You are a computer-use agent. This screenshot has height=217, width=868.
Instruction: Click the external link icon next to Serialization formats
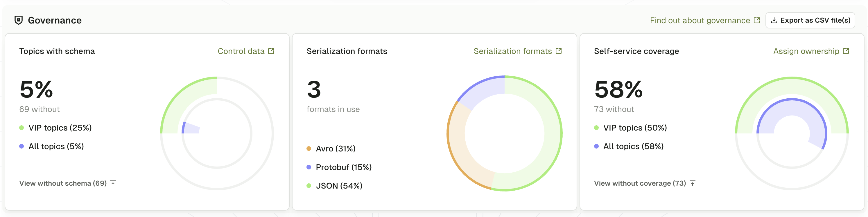point(559,51)
